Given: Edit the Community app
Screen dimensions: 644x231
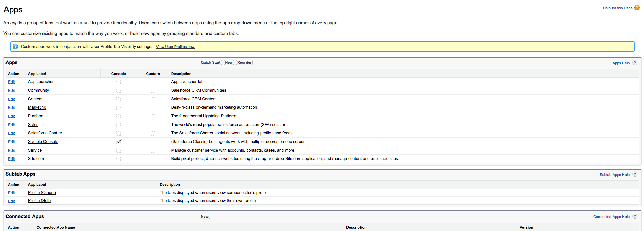Looking at the screenshot, I should (x=11, y=91).
